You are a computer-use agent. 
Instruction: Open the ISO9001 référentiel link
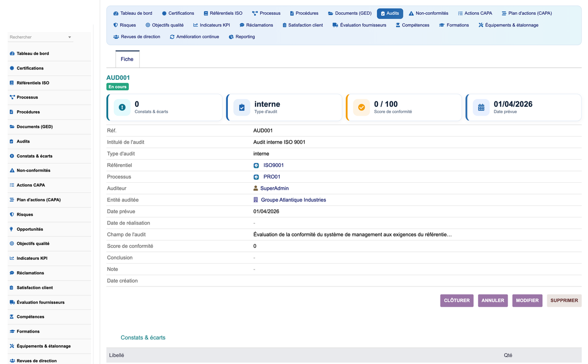[273, 165]
